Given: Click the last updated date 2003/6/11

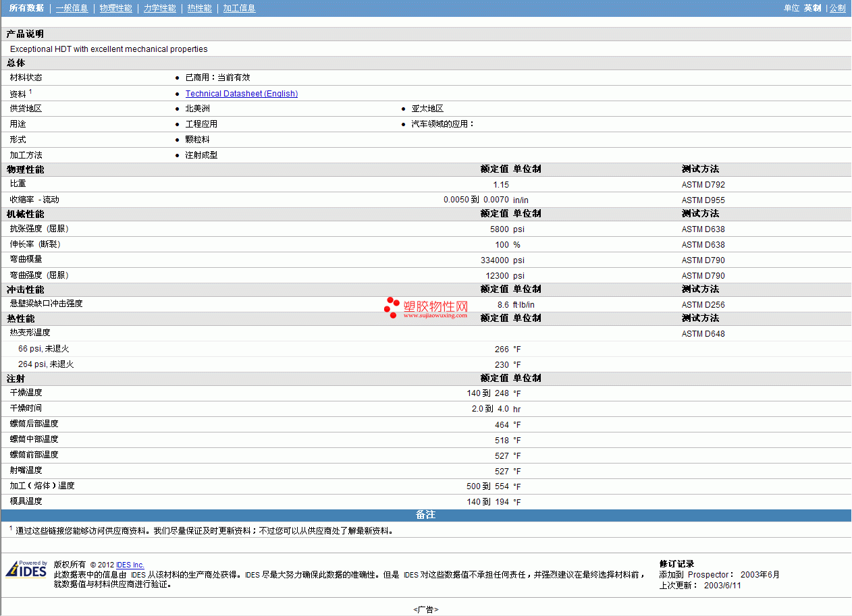Looking at the screenshot, I should click(722, 586).
